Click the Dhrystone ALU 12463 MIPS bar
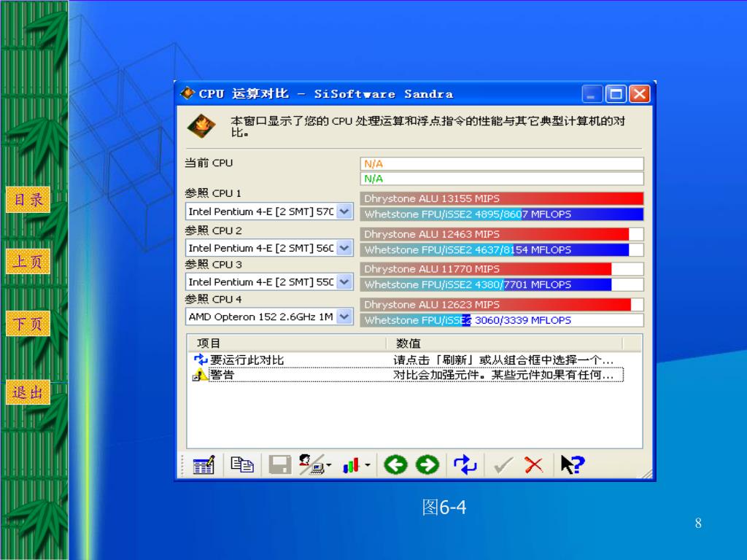 502,234
